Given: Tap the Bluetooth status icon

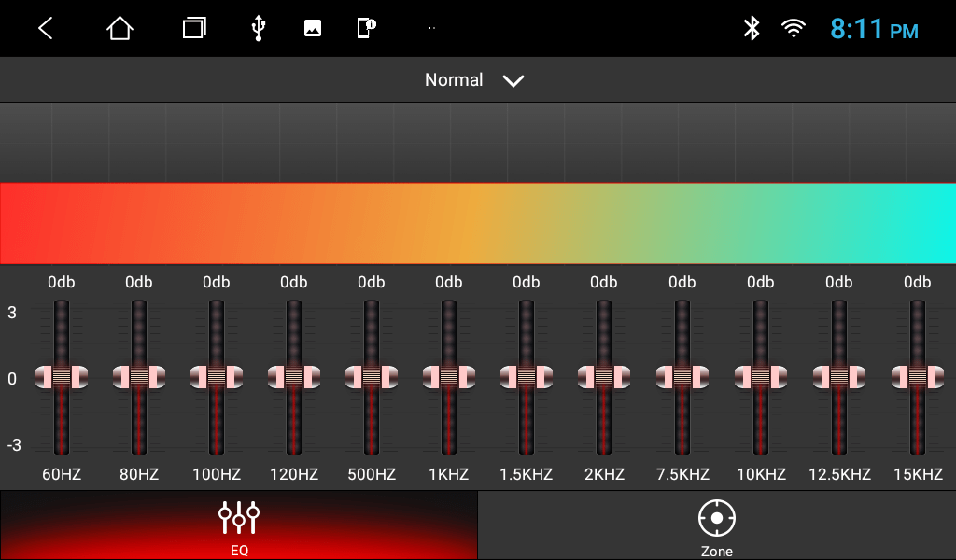Looking at the screenshot, I should tap(752, 29).
